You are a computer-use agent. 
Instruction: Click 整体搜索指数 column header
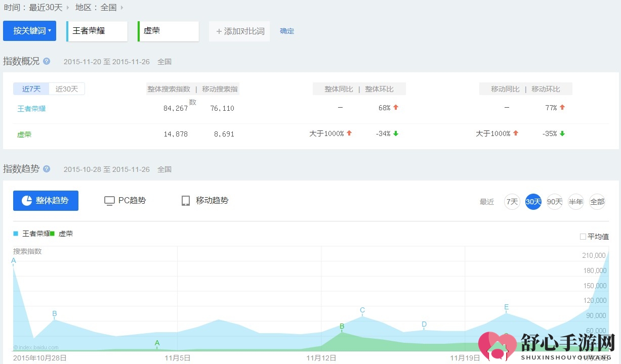169,89
